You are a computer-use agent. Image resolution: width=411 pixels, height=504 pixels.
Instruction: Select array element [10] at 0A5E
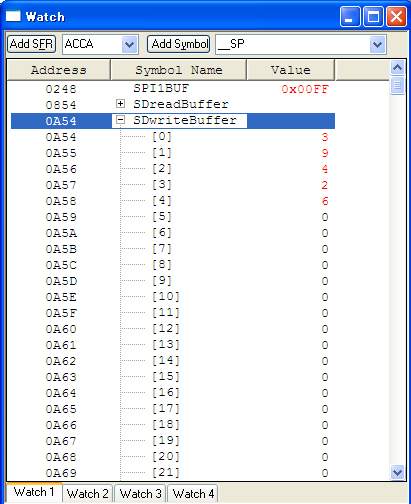173,297
